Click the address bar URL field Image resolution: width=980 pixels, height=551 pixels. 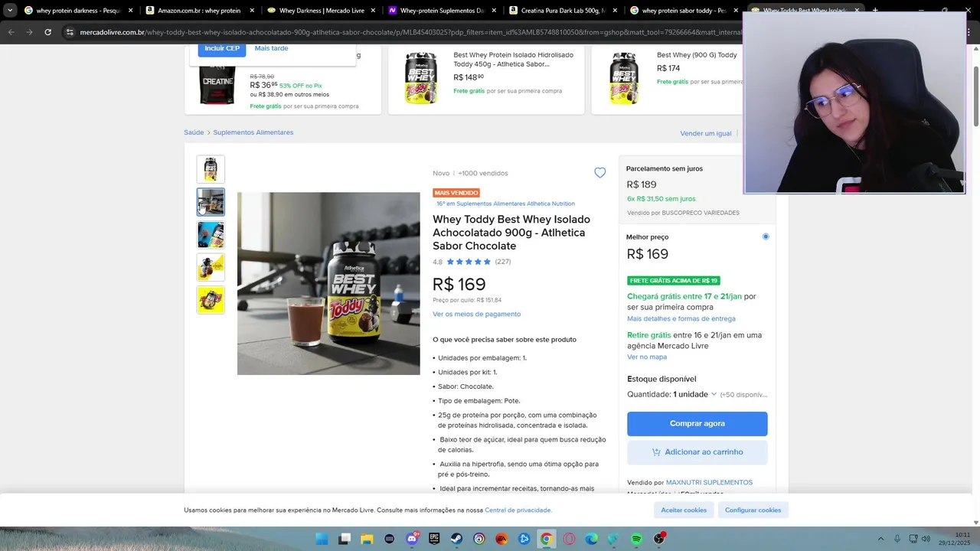[410, 32]
